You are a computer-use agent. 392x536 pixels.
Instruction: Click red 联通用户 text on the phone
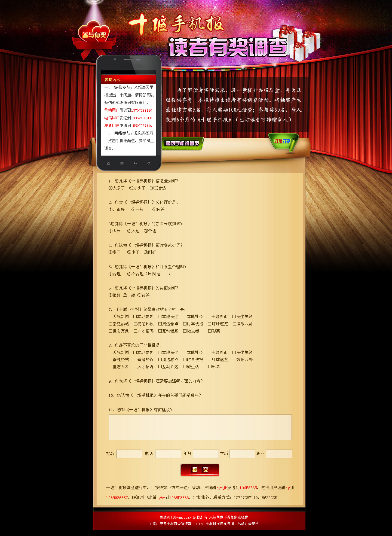tap(112, 126)
